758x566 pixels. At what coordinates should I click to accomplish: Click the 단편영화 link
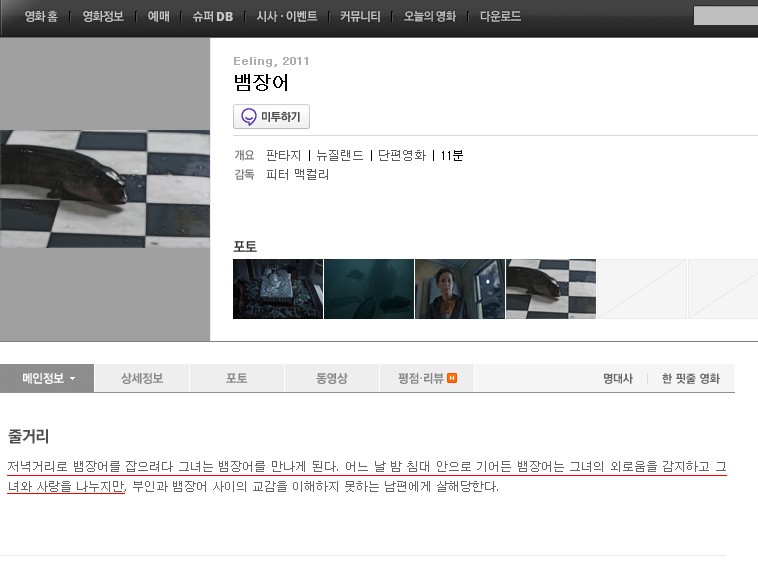(x=402, y=155)
